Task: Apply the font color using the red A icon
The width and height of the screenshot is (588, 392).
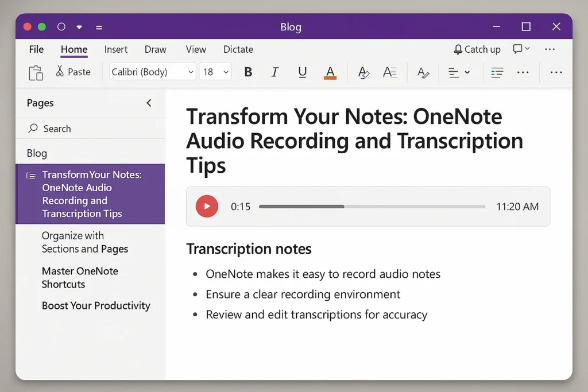Action: click(x=330, y=72)
